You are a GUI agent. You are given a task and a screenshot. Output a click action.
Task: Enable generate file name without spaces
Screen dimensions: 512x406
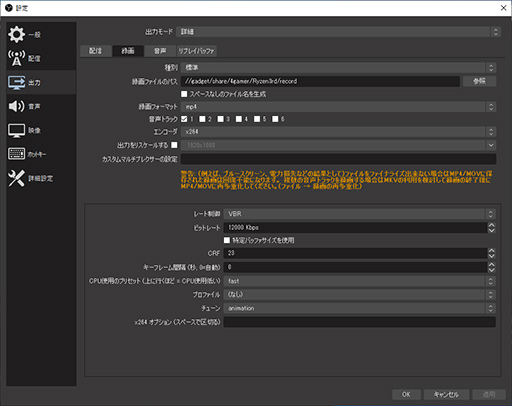point(184,94)
